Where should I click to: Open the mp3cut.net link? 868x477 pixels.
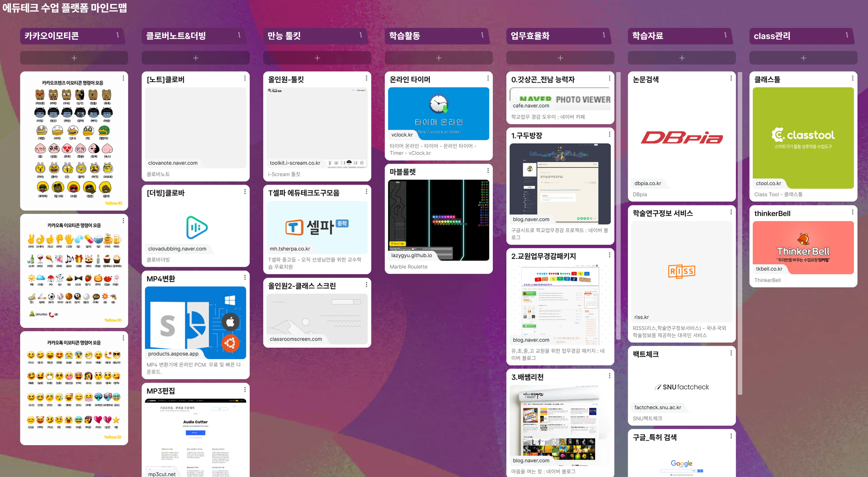[x=162, y=474]
